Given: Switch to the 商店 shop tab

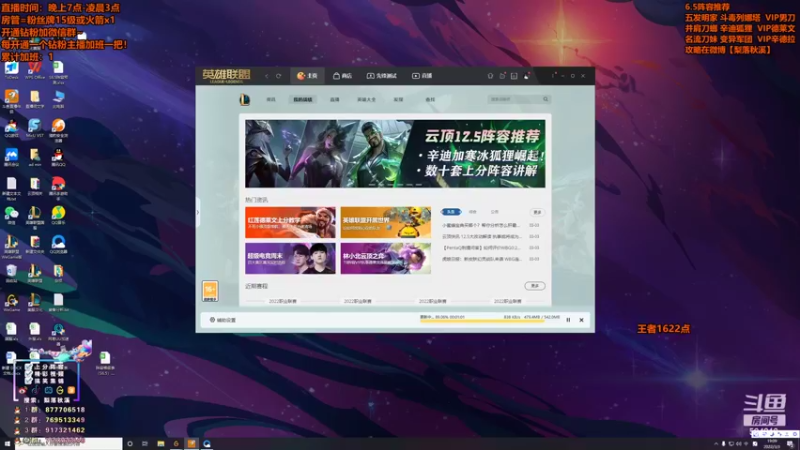Looking at the screenshot, I should click(x=342, y=76).
